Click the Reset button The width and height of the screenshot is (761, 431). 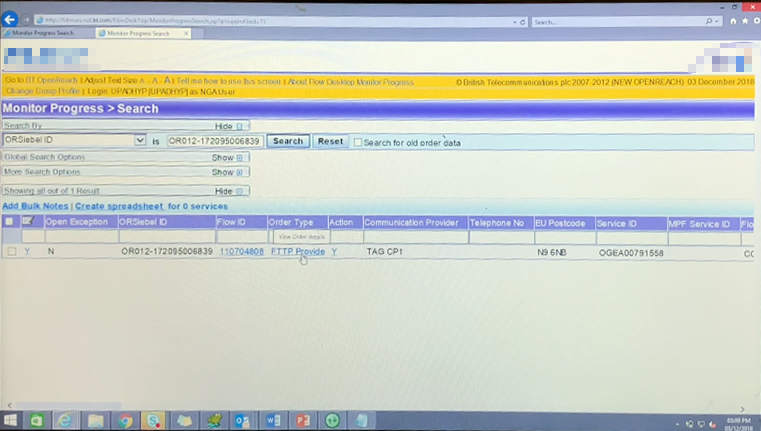[330, 141]
